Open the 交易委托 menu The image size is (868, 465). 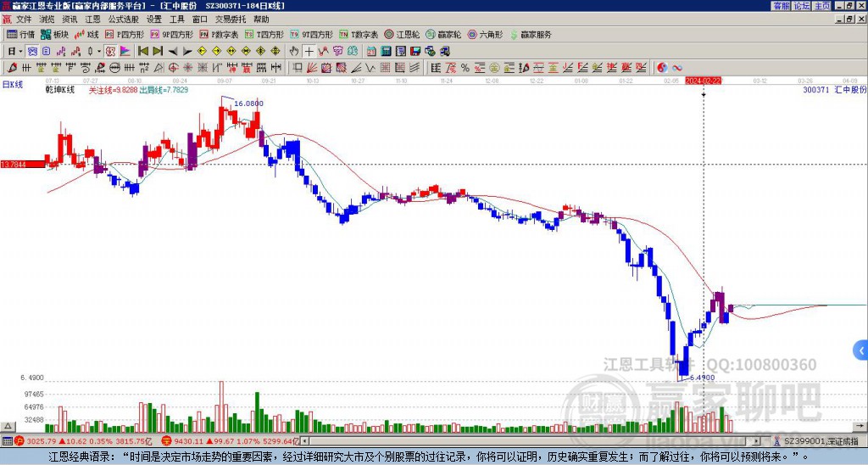click(x=231, y=20)
